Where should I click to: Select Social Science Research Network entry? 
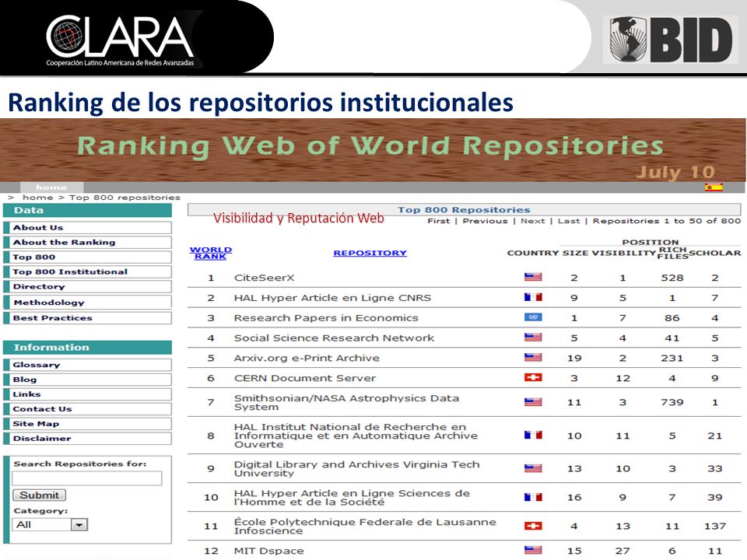pos(334,338)
